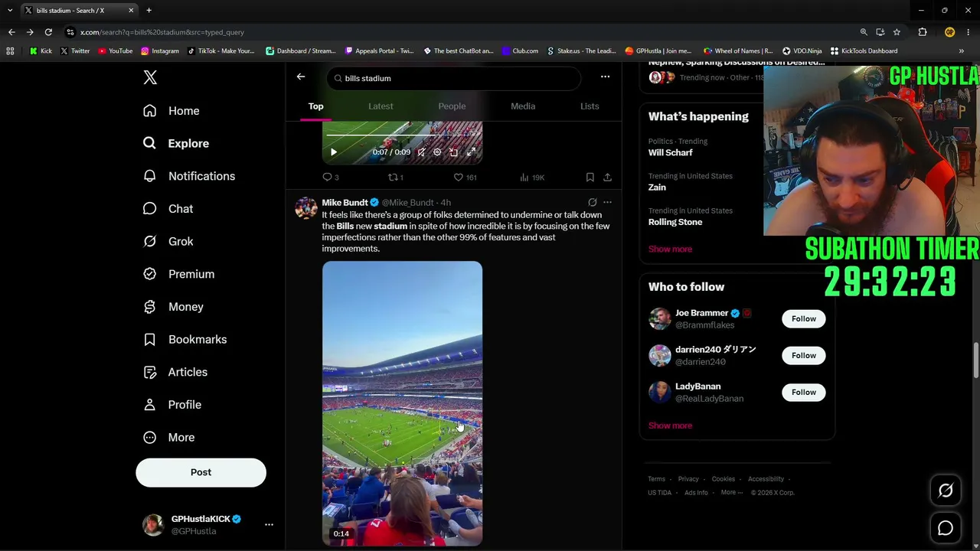Go back using the X search back arrow
Viewport: 980px width, 551px height.
click(301, 77)
